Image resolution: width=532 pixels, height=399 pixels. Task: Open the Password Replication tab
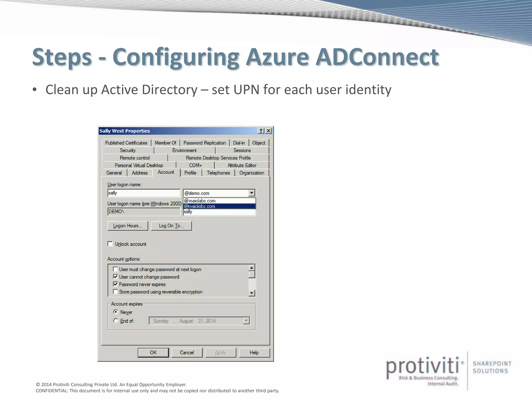tap(205, 143)
